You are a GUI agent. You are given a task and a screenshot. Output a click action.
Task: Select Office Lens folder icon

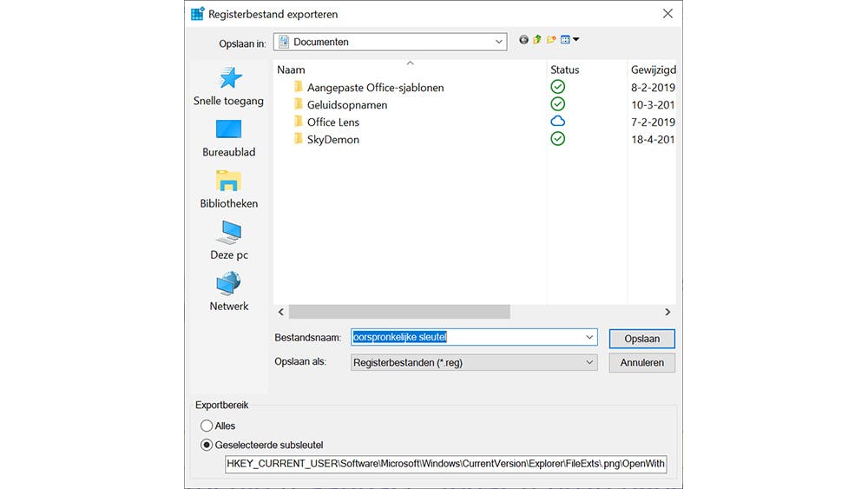[x=299, y=122]
